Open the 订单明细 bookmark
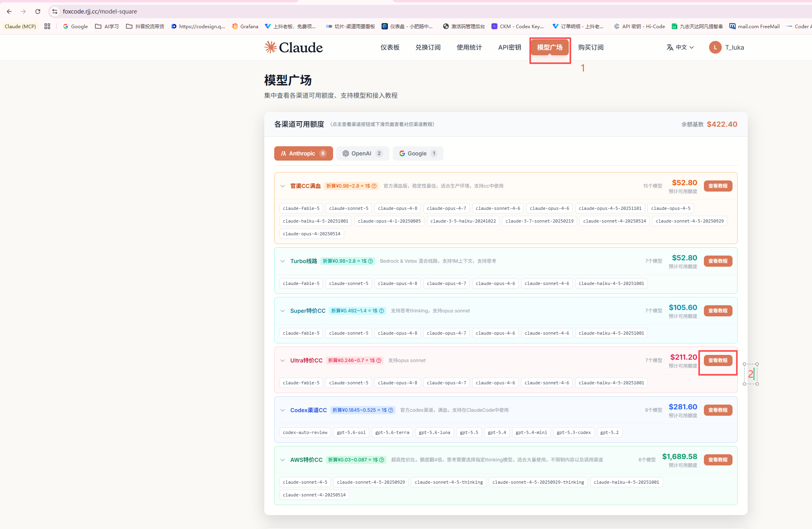Screen dimensions: 812x529 (x=578, y=26)
